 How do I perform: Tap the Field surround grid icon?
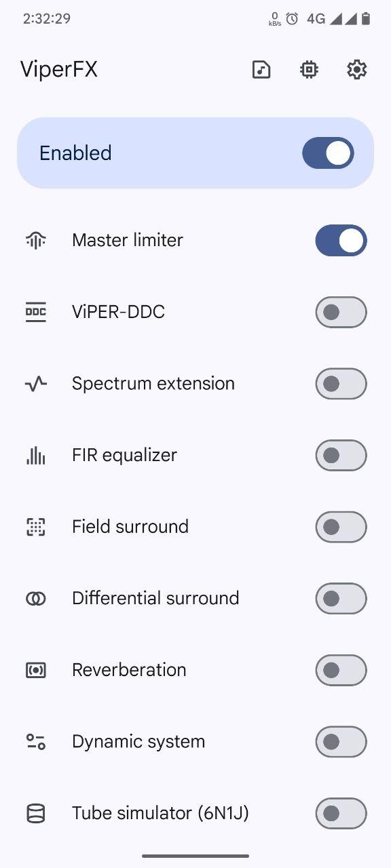(36, 527)
